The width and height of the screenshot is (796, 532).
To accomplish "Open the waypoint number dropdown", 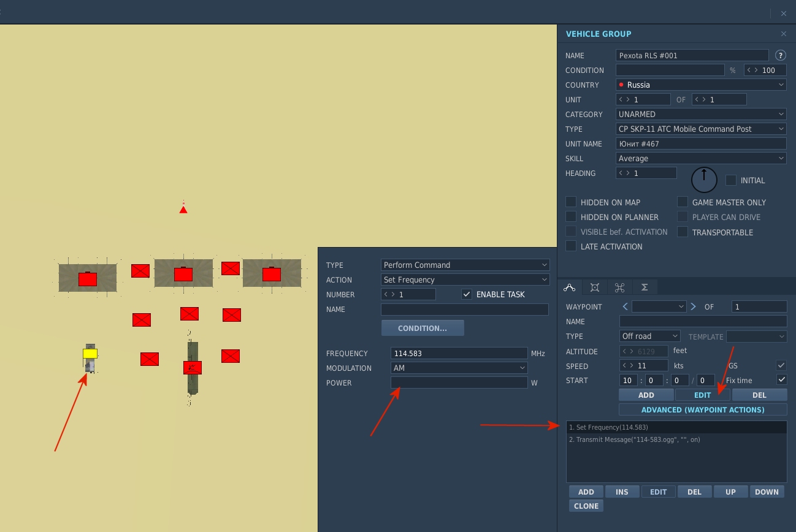I will click(x=659, y=306).
